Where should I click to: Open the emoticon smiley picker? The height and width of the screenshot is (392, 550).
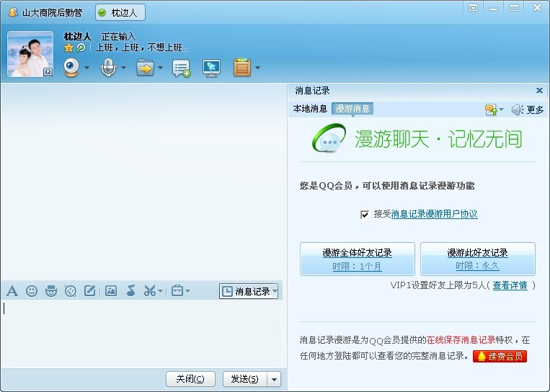click(32, 290)
